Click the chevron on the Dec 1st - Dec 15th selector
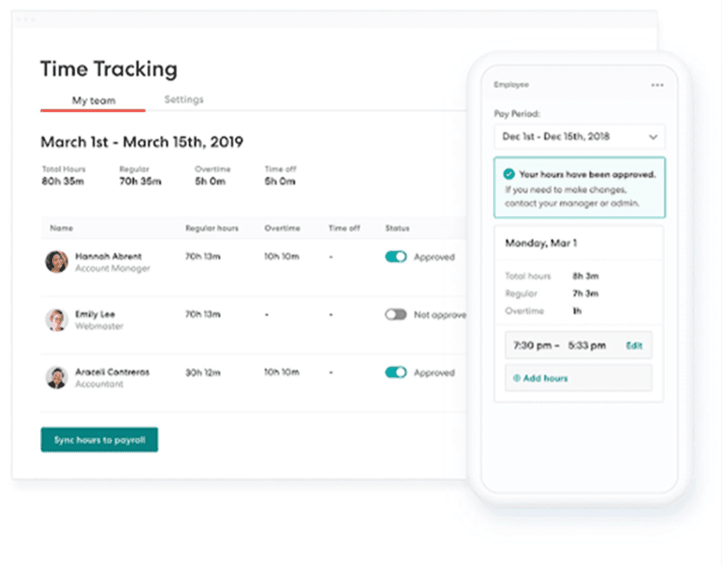 (653, 136)
